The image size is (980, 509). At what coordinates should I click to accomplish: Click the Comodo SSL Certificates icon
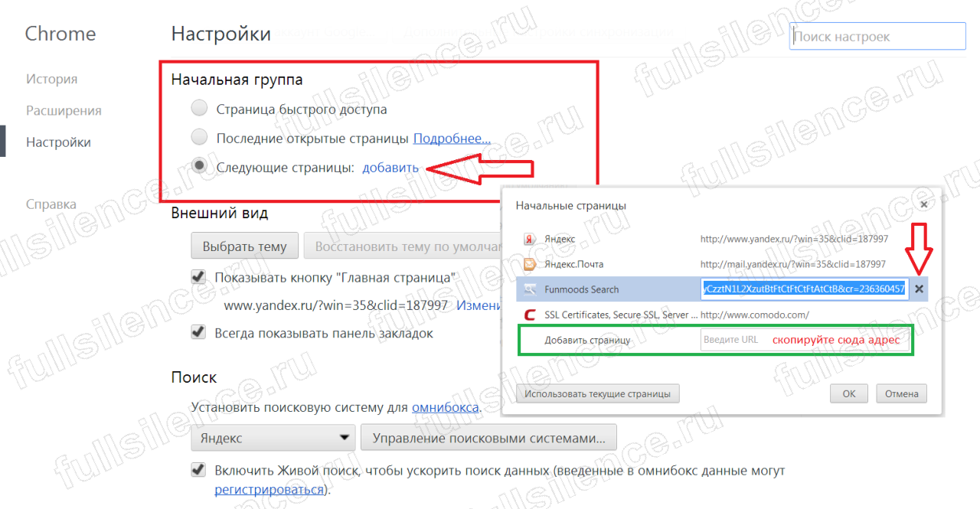[x=529, y=315]
